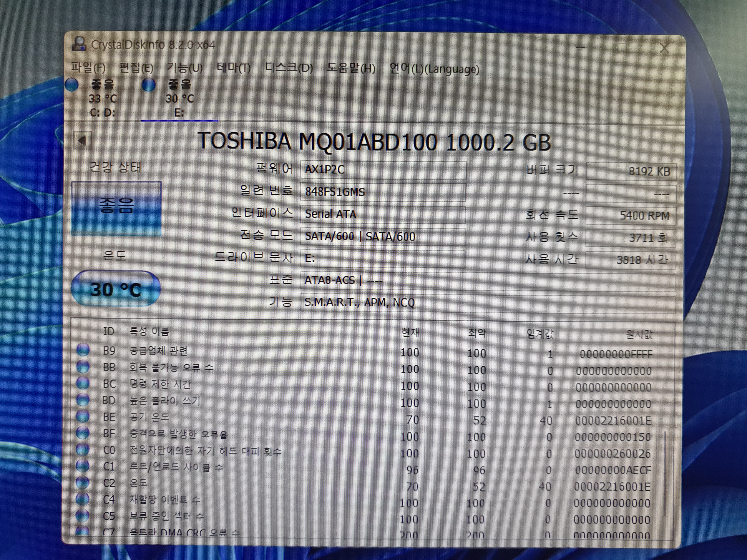747x560 pixels.
Task: Click the status circle of row C1
Action: [x=82, y=466]
